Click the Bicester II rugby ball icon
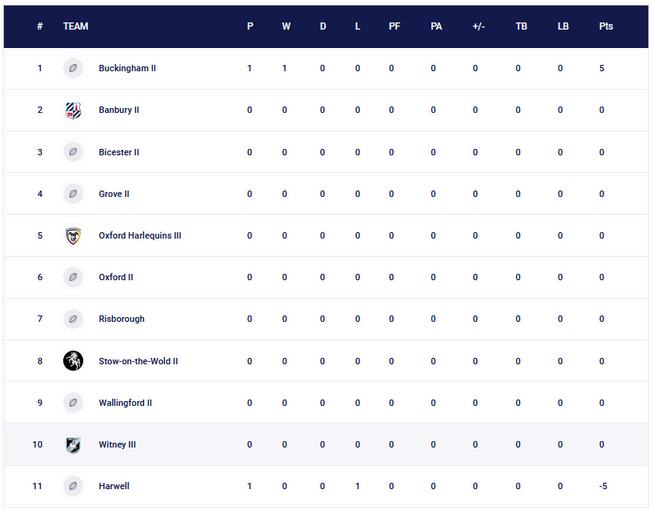Viewport: 653px width, 514px height. 73,152
